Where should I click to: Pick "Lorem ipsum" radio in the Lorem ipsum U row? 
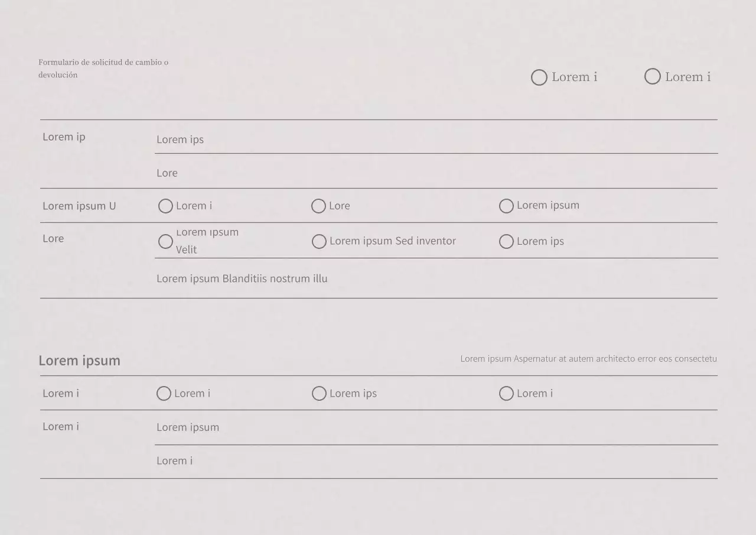coord(506,206)
